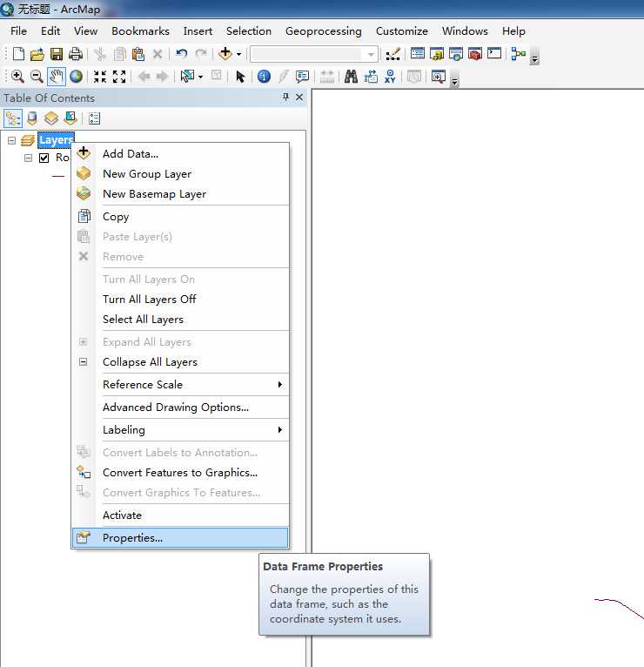The height and width of the screenshot is (667, 644).
Task: Open the Add Data dropdown arrow
Action: tap(239, 54)
